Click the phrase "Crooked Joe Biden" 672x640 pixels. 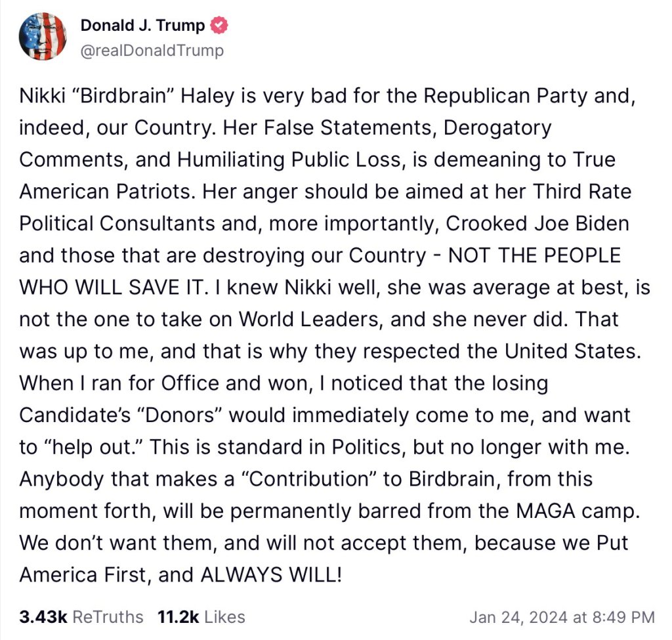537,223
